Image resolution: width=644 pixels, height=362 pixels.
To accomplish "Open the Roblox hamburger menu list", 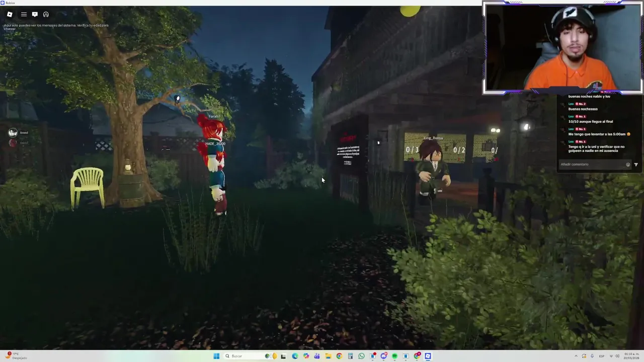I will (24, 14).
